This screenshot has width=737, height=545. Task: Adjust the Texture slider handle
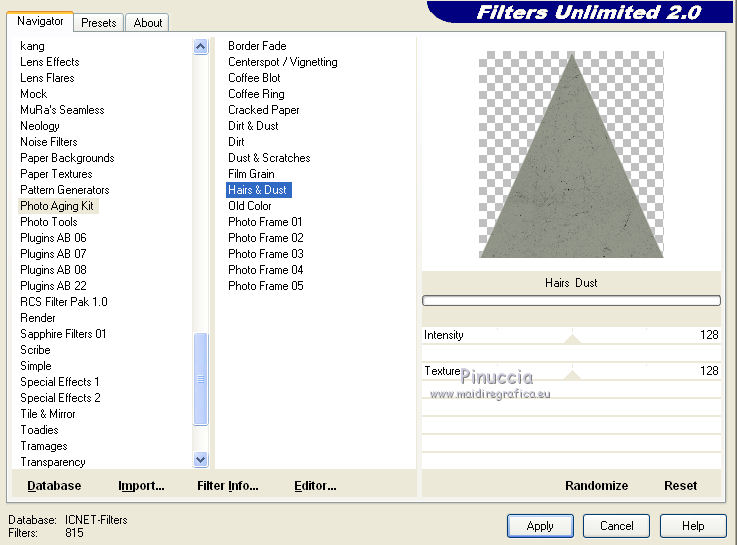[x=572, y=374]
